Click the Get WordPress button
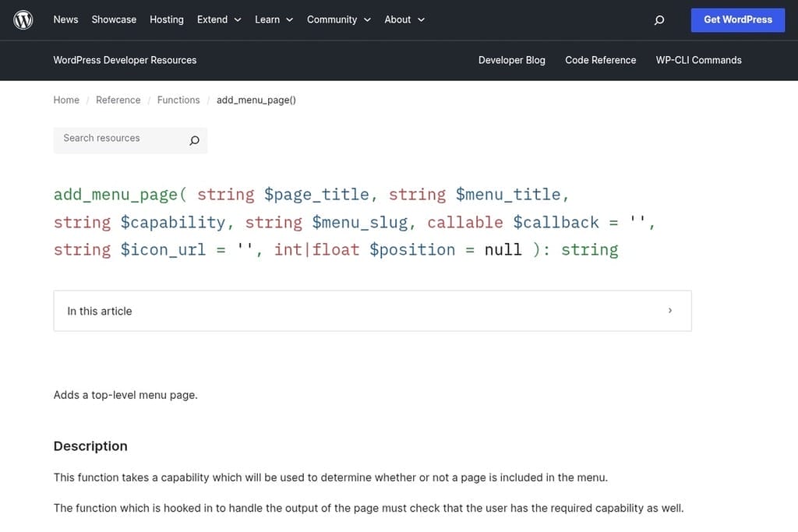The width and height of the screenshot is (798, 532). click(x=737, y=19)
